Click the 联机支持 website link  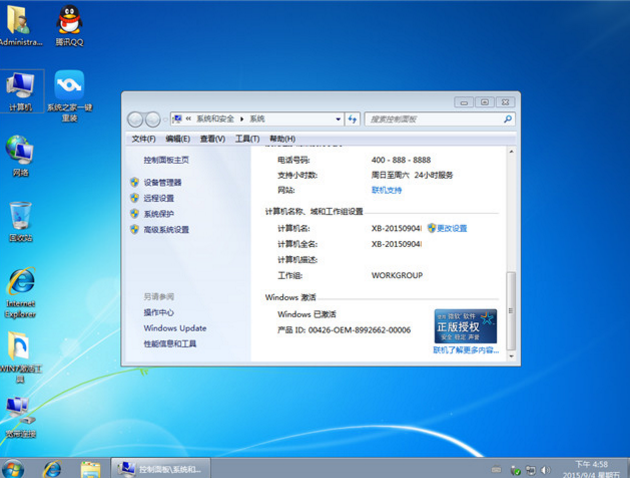[387, 190]
